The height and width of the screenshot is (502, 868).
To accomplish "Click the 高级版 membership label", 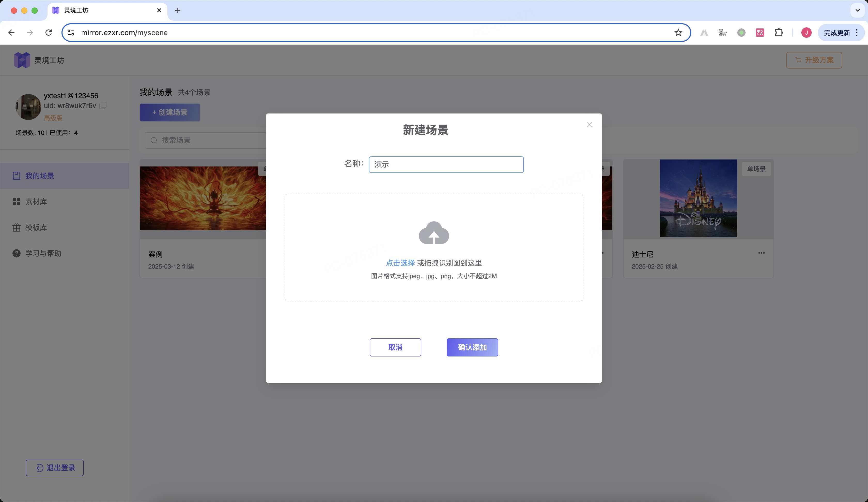I will pos(53,118).
